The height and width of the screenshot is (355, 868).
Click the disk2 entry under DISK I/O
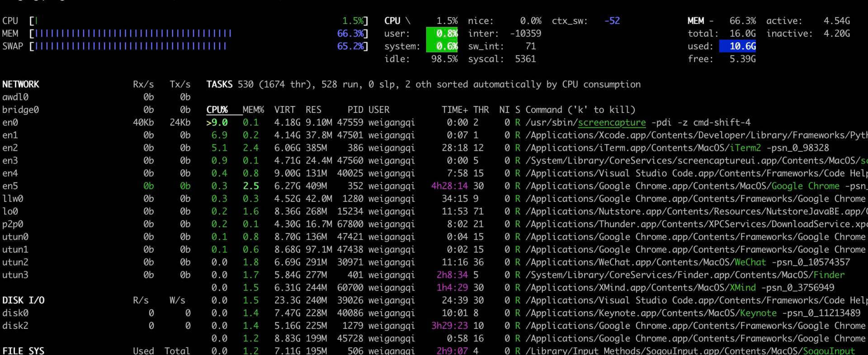point(15,326)
